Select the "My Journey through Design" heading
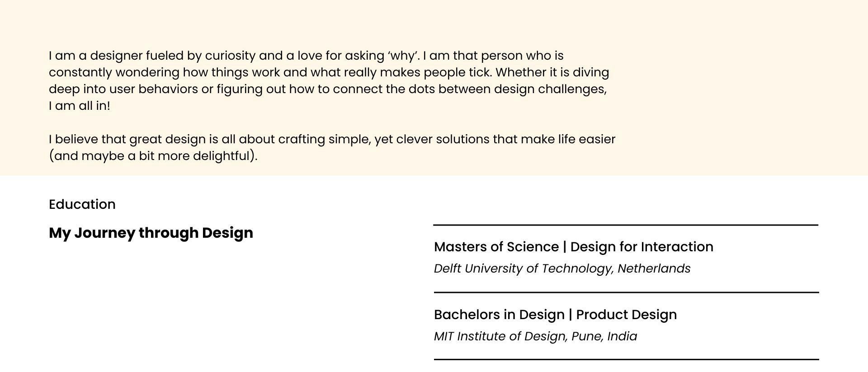 (151, 233)
